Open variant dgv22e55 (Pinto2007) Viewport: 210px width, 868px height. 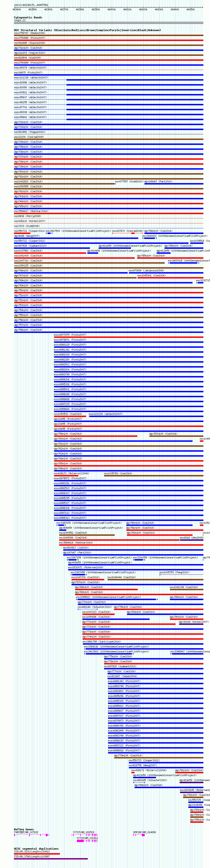pyautogui.click(x=129, y=421)
